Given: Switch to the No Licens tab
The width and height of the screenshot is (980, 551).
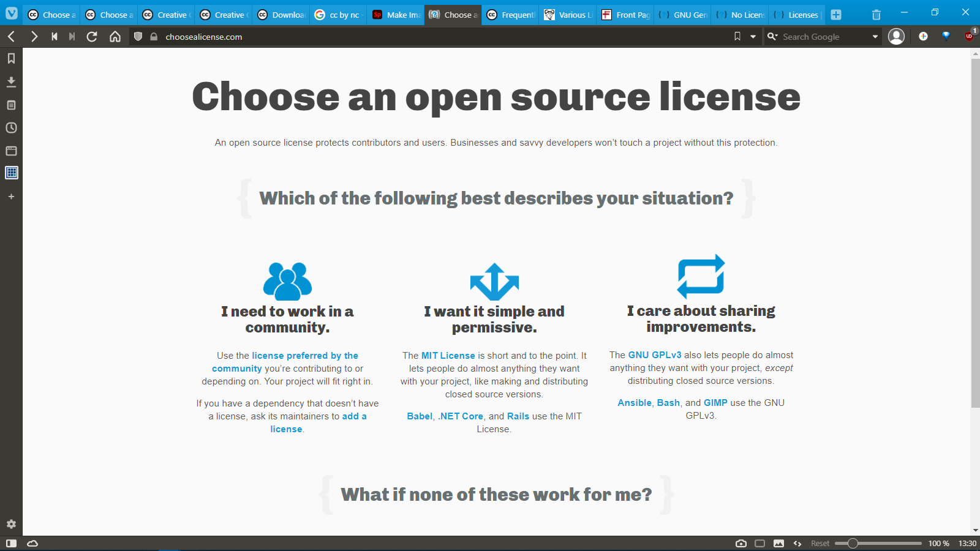Looking at the screenshot, I should click(x=740, y=15).
